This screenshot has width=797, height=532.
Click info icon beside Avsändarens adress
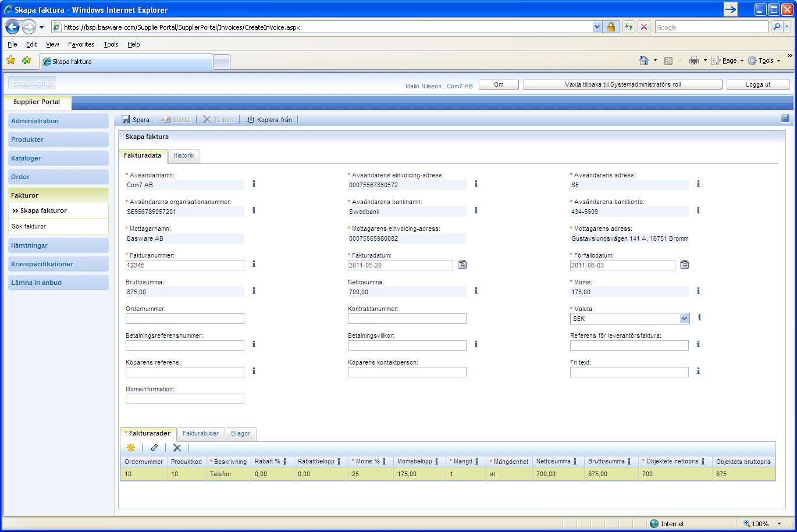point(698,184)
